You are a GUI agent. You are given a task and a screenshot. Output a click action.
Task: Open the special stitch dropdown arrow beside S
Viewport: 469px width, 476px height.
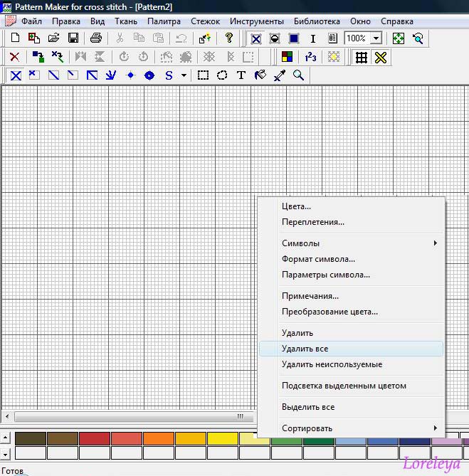[x=184, y=75]
